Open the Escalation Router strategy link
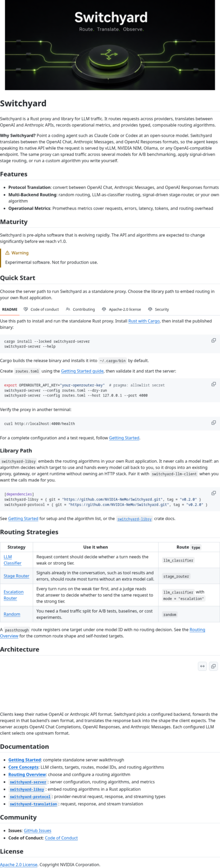Image resolution: width=220 pixels, height=868 pixels. click(x=14, y=595)
